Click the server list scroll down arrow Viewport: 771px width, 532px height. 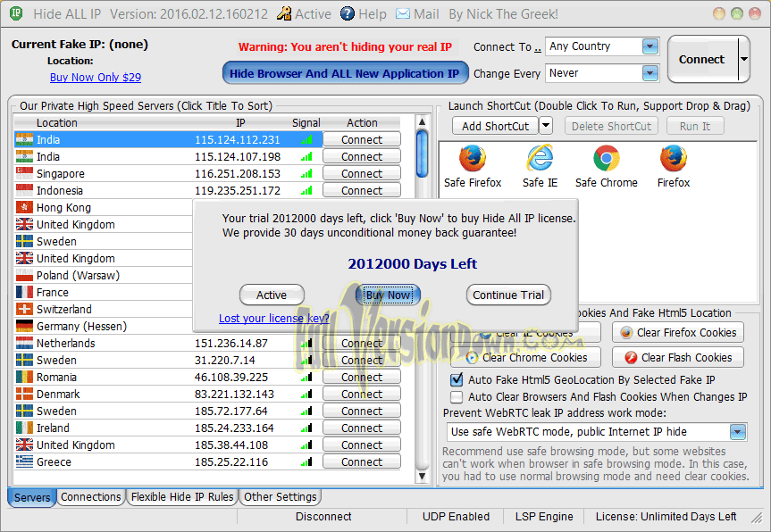point(422,476)
